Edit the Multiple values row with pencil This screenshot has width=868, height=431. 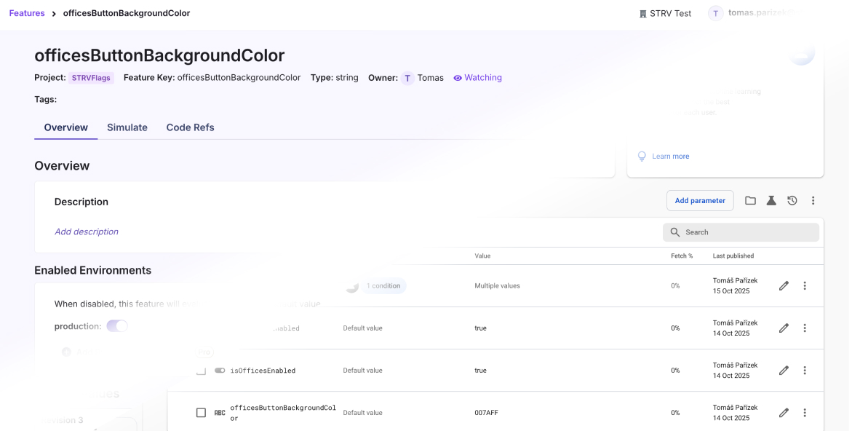[784, 286]
